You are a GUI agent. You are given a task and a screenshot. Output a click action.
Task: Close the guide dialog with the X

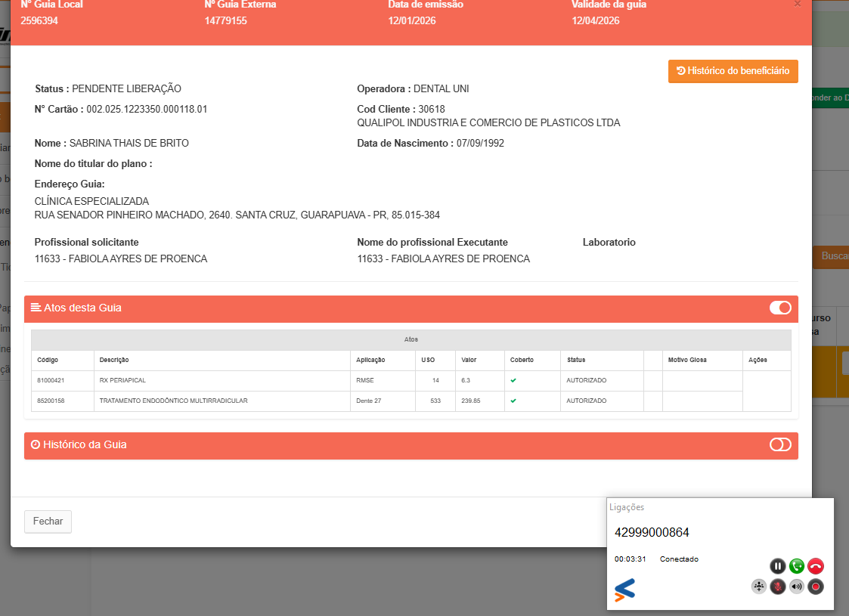[797, 4]
